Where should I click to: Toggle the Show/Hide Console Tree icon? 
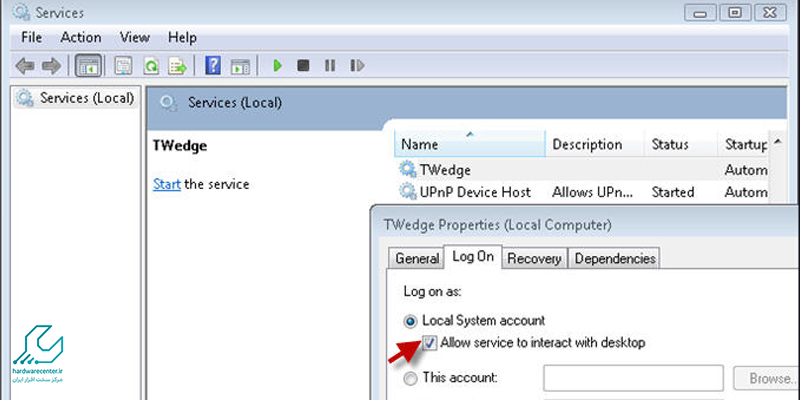click(88, 66)
